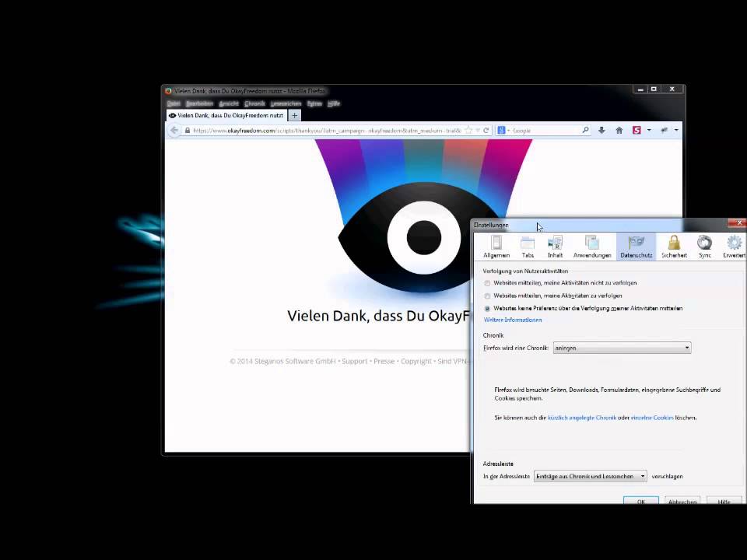Click the search magnifier icon

point(585,130)
